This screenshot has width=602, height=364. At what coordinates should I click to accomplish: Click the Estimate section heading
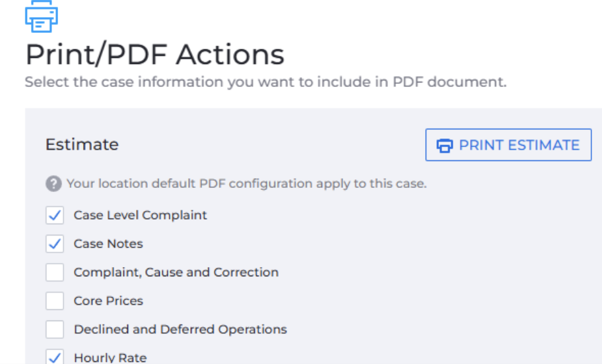pyautogui.click(x=82, y=144)
